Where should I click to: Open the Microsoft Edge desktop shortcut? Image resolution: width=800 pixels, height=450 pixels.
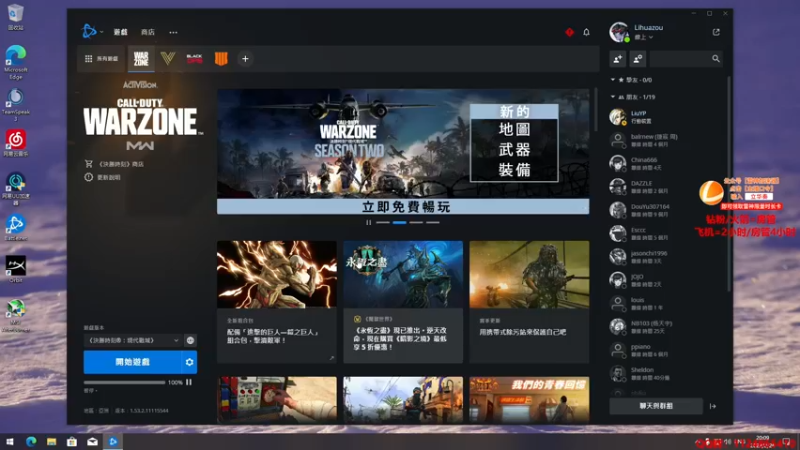15,62
